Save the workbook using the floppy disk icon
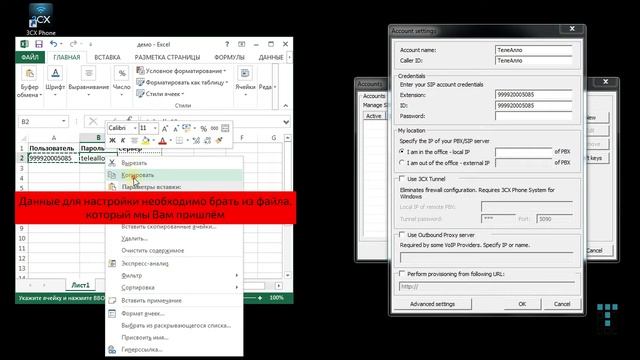This screenshot has height=360, width=640. point(39,44)
